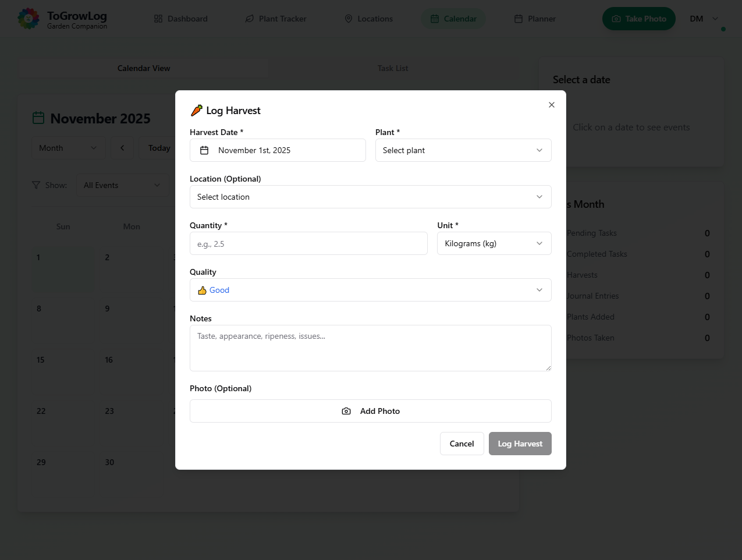
Task: Click calendar icon in Harvest Date field
Action: (x=204, y=150)
